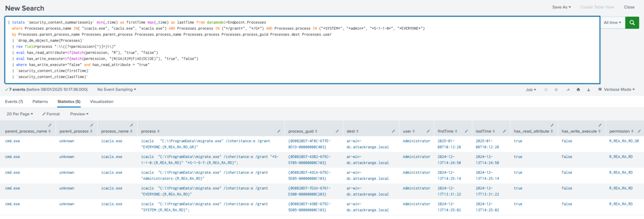Sort by process_name column
The width and height of the screenshot is (644, 219).
coord(117,131)
